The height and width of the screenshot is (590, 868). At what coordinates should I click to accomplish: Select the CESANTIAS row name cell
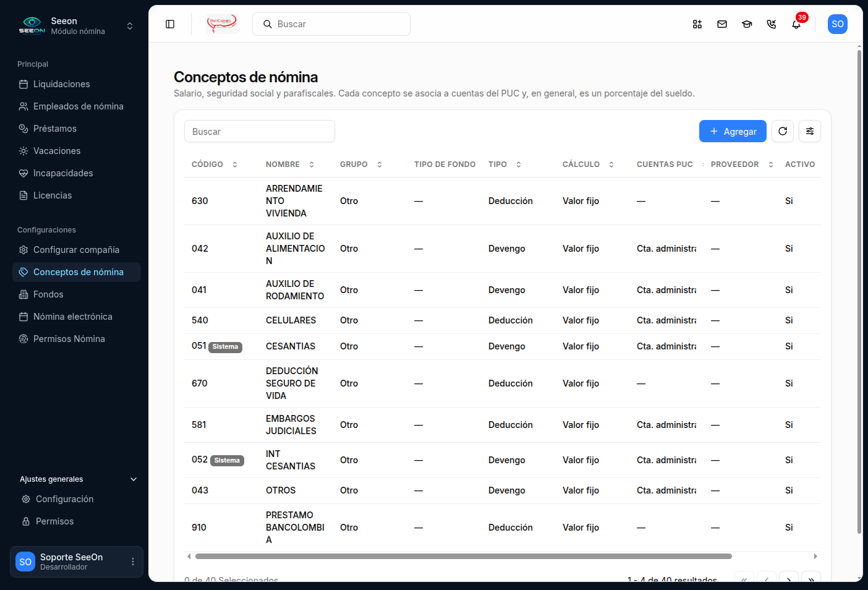291,346
